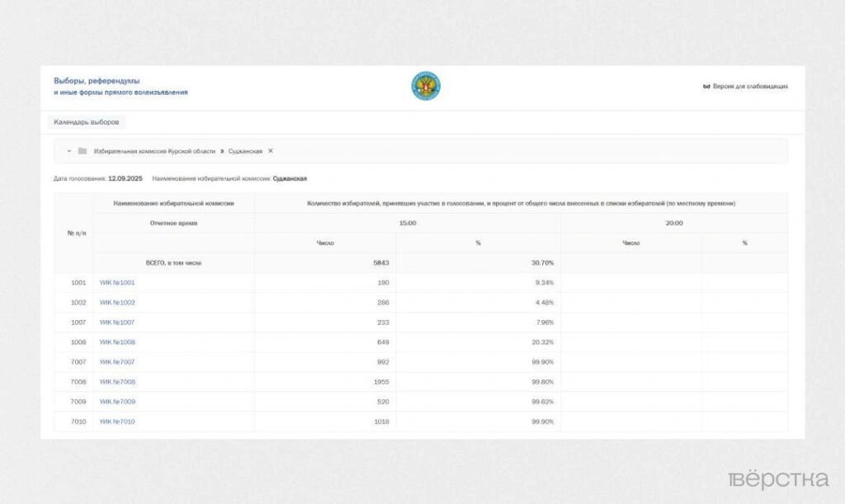Open УИК №1008 commission link
This screenshot has width=845, height=504.
[x=117, y=342]
